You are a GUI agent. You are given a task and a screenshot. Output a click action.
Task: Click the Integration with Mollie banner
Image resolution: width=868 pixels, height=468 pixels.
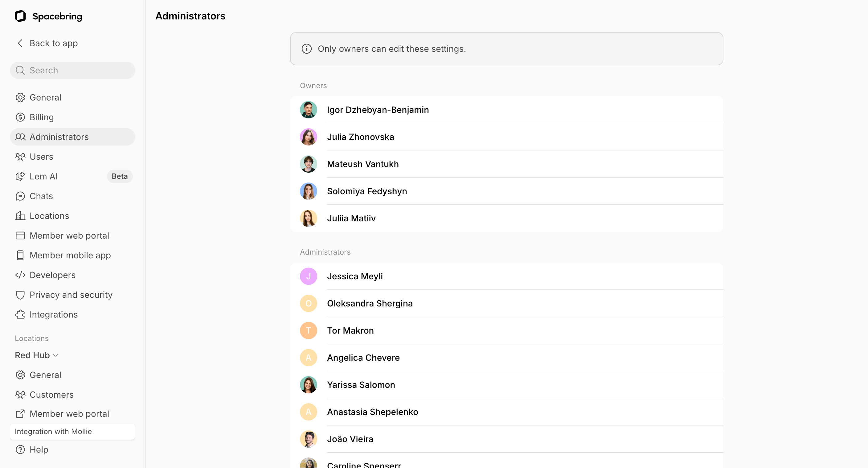[72, 432]
